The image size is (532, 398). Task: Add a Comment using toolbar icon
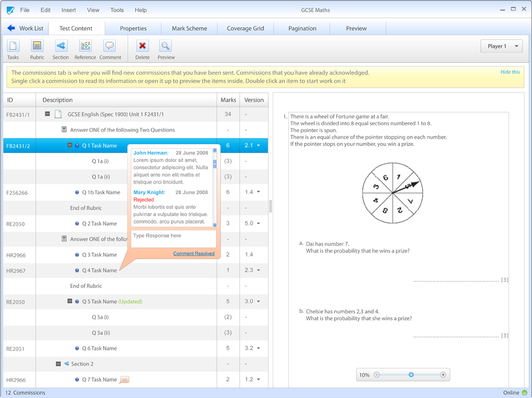point(110,46)
